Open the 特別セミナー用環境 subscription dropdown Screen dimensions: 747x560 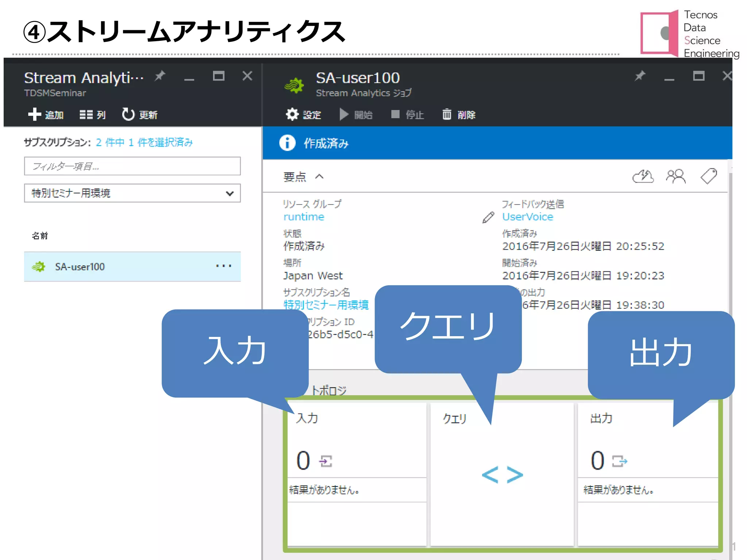[132, 193]
